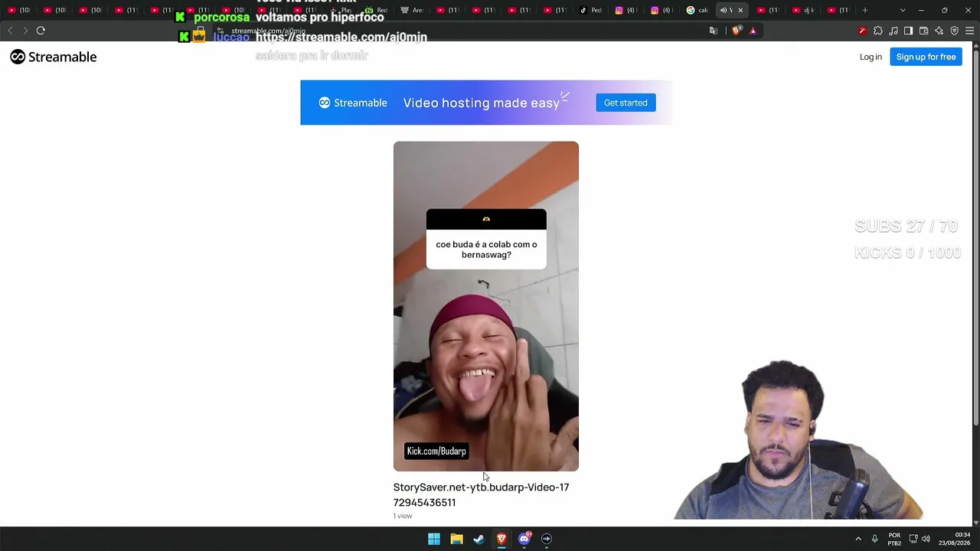Click the Sign up for free button
The image size is (980, 551).
[x=926, y=57]
